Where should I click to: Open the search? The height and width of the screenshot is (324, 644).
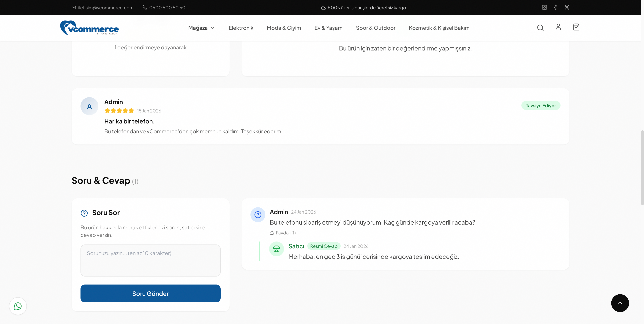[x=540, y=28]
